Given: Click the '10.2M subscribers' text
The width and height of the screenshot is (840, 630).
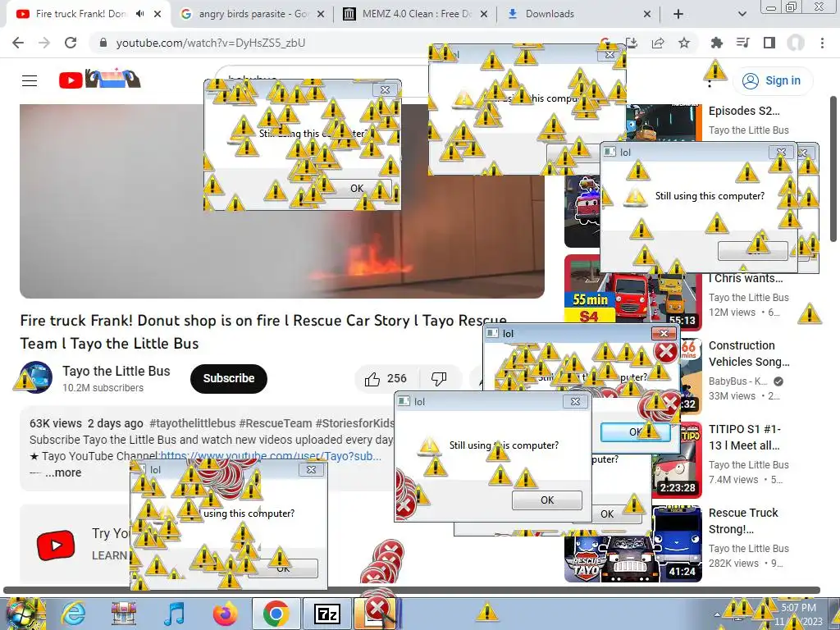Looking at the screenshot, I should click(x=103, y=388).
